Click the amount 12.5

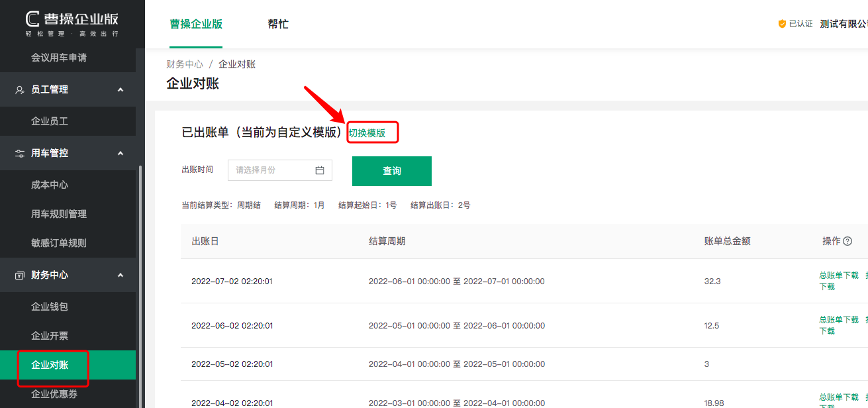point(712,326)
